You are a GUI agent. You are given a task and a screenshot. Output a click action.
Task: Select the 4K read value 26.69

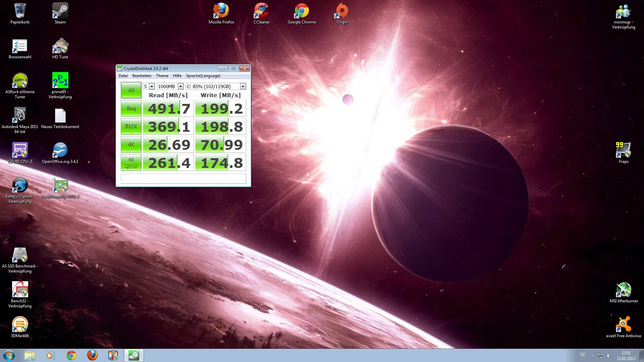168,145
